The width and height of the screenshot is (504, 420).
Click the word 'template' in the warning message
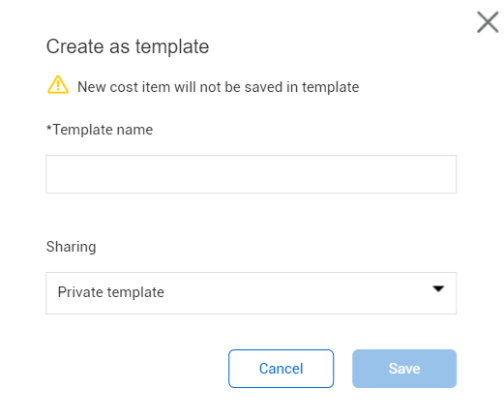click(x=331, y=87)
